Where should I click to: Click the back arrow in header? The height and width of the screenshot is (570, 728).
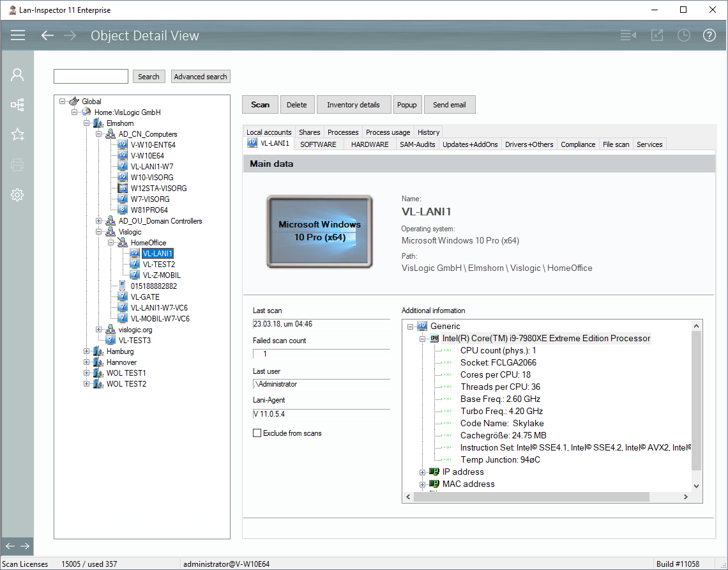click(x=47, y=35)
